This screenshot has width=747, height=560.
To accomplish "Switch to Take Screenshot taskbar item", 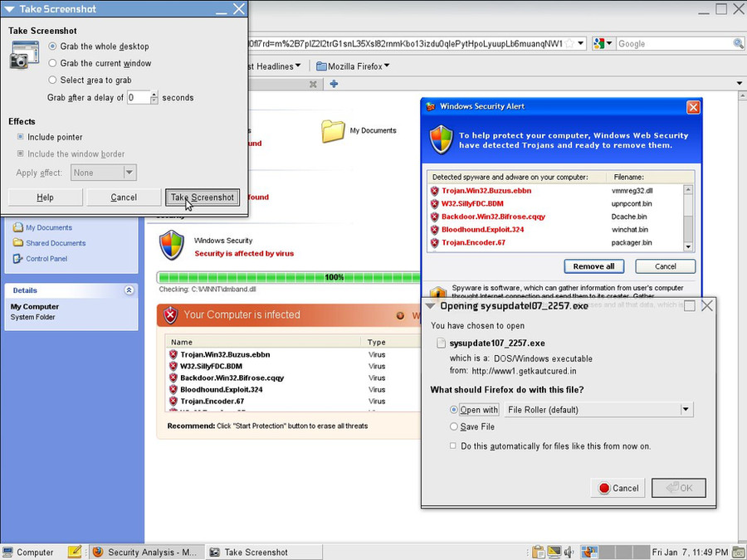I will click(x=265, y=552).
